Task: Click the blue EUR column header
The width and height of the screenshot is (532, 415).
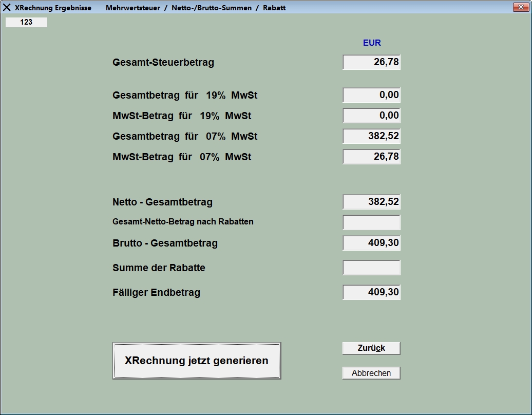Action: pos(372,43)
